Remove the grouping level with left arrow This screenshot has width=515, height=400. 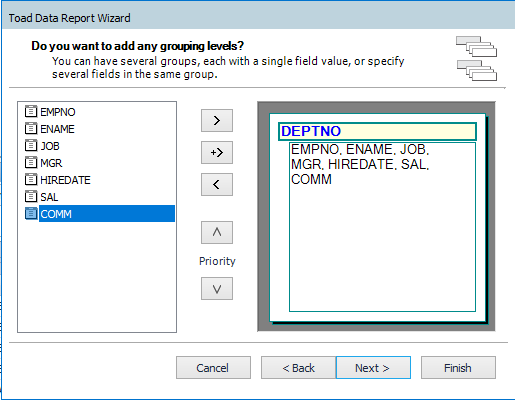click(x=217, y=184)
